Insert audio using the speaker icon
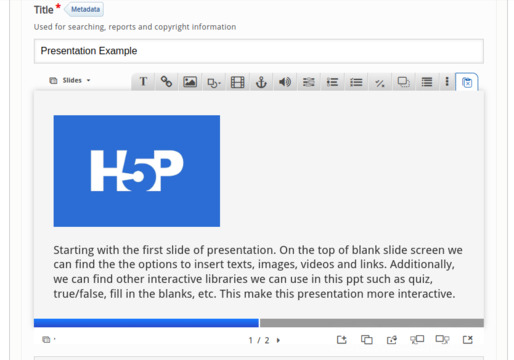Viewport: 514px width, 360px height. 285,82
